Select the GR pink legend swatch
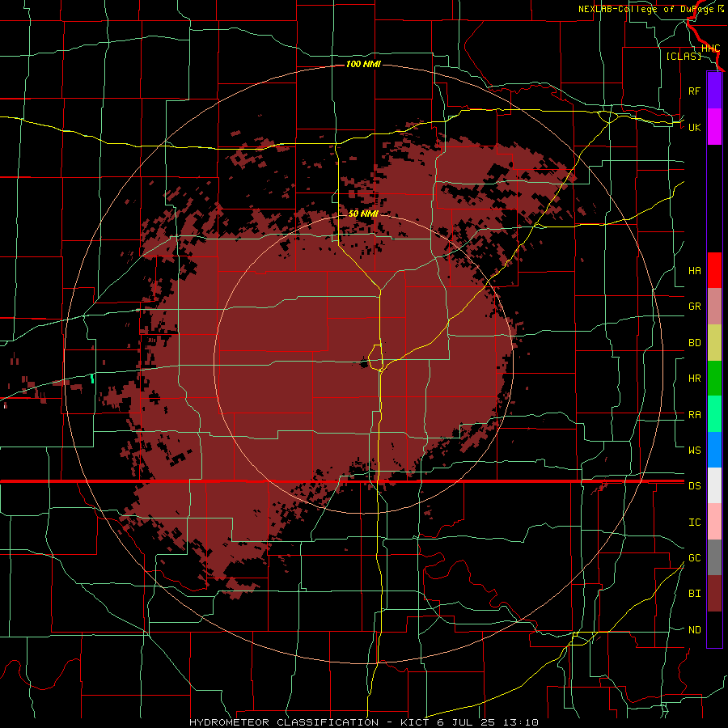The height and width of the screenshot is (728, 728). 714,306
